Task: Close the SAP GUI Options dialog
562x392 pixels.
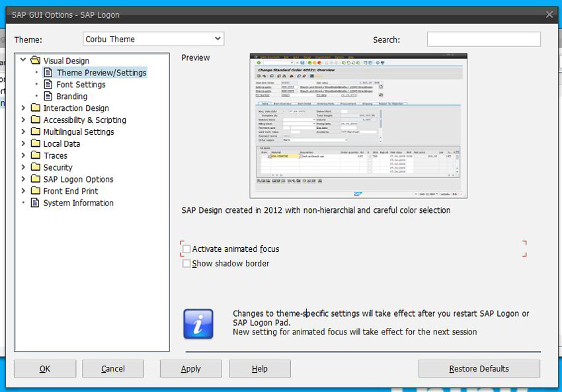Action: pyautogui.click(x=549, y=15)
